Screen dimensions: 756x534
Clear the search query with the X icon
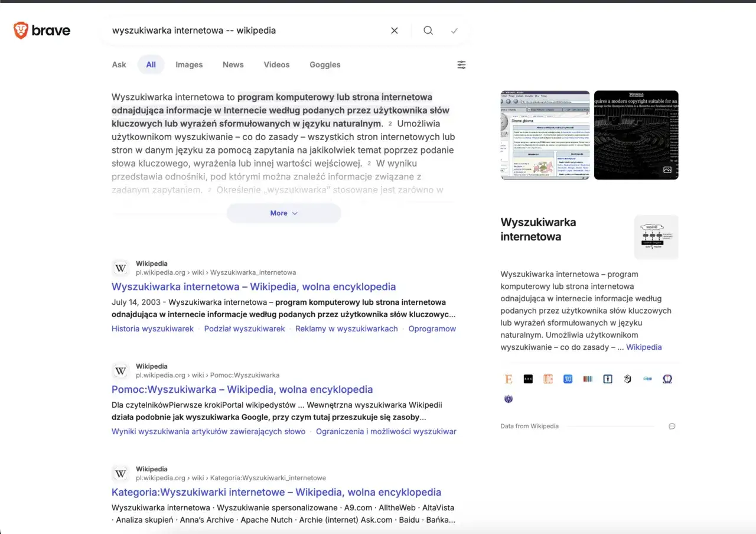click(x=395, y=31)
